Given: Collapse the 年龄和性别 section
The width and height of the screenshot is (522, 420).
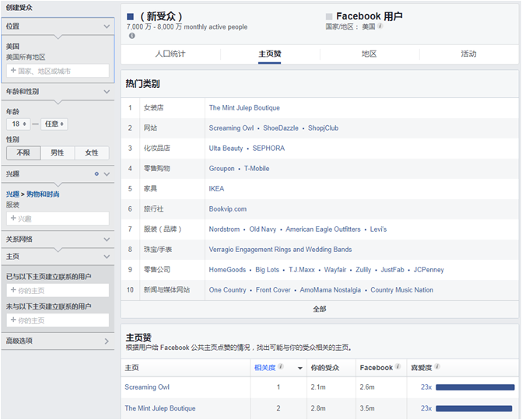Looking at the screenshot, I should click(107, 92).
